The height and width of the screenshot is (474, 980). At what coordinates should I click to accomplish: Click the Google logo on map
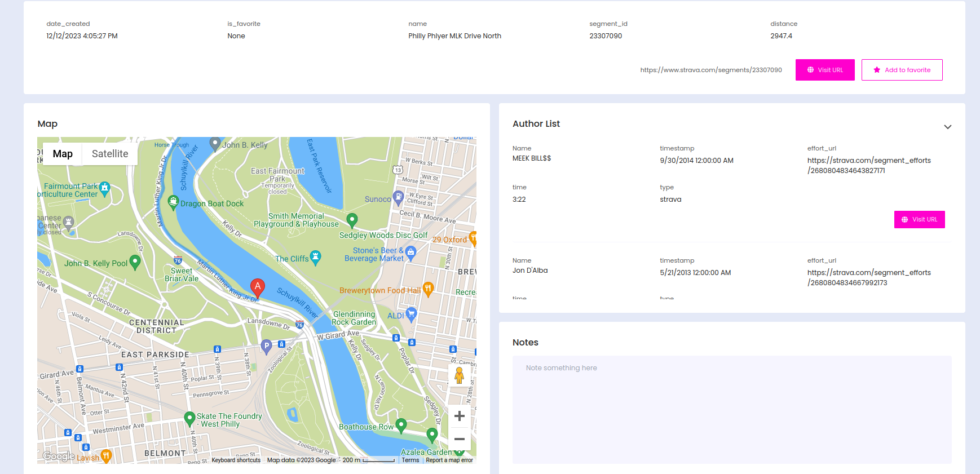click(59, 456)
